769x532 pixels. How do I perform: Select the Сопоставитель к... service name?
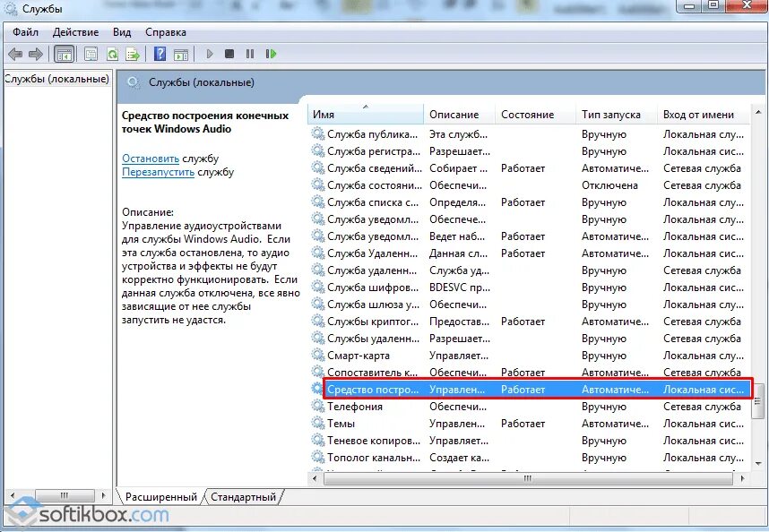pos(372,373)
